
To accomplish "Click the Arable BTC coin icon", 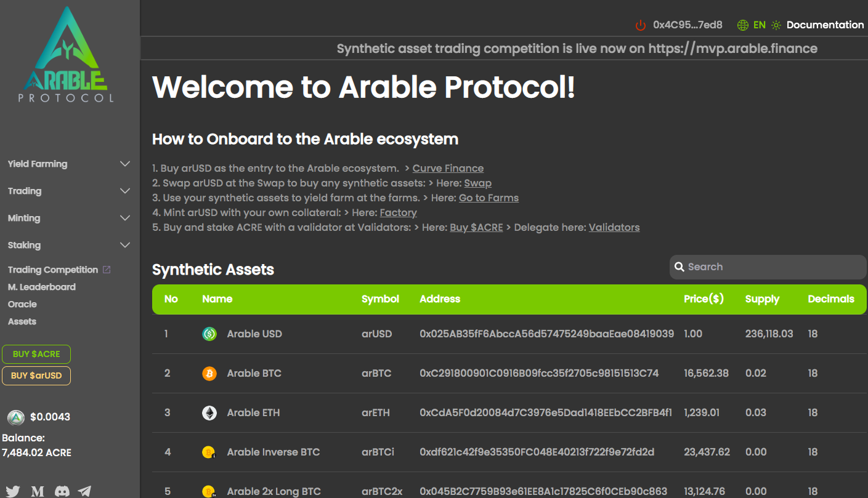I will [x=209, y=373].
